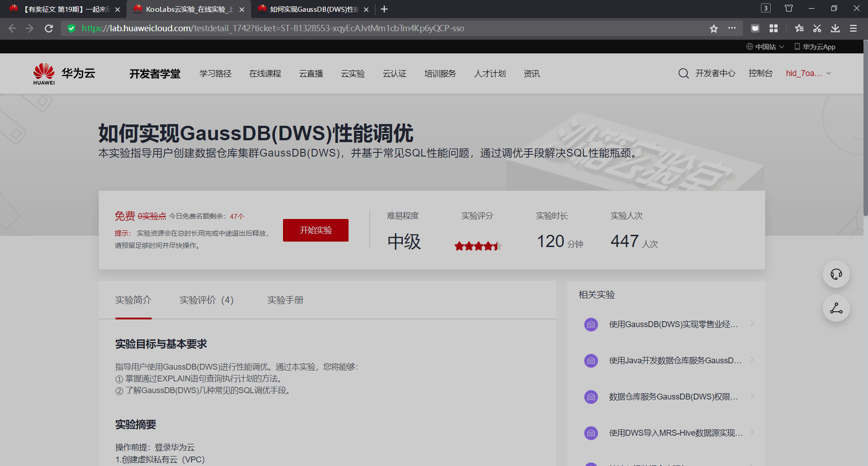Open the 云直播 menu item
Image resolution: width=868 pixels, height=466 pixels.
pos(311,73)
